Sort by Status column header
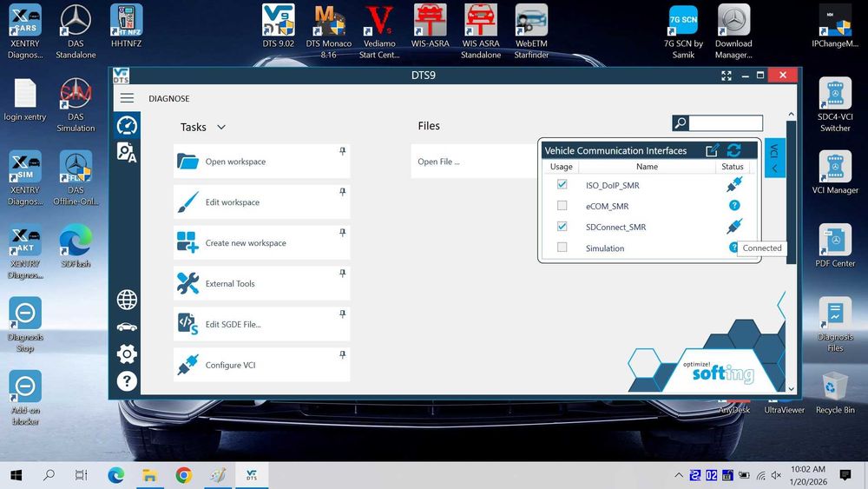Image resolution: width=868 pixels, height=489 pixels. click(733, 167)
